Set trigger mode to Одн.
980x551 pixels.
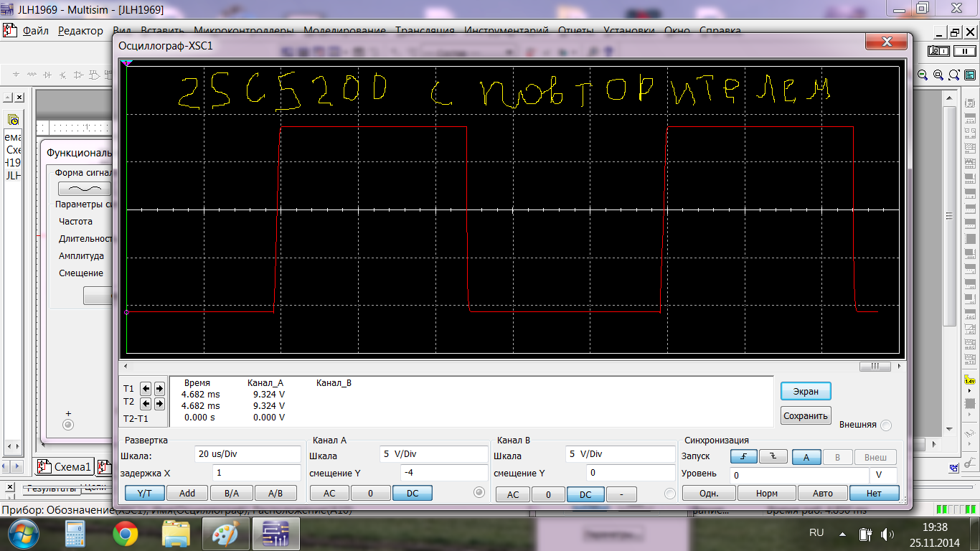click(708, 493)
